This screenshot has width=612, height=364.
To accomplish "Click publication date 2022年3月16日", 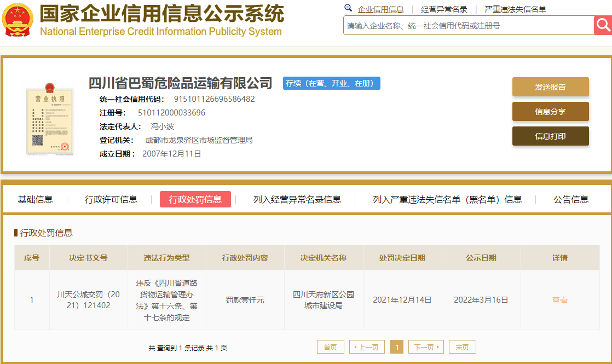I will click(481, 300).
